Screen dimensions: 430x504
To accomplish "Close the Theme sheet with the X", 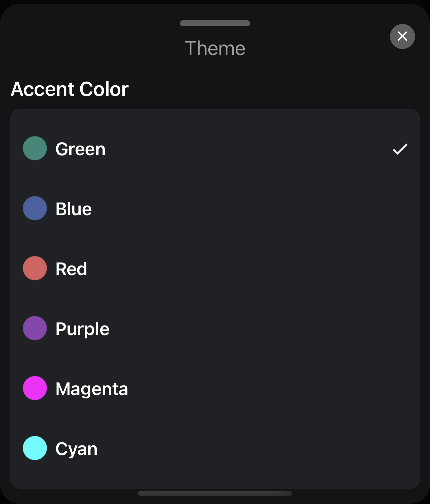I will click(402, 36).
